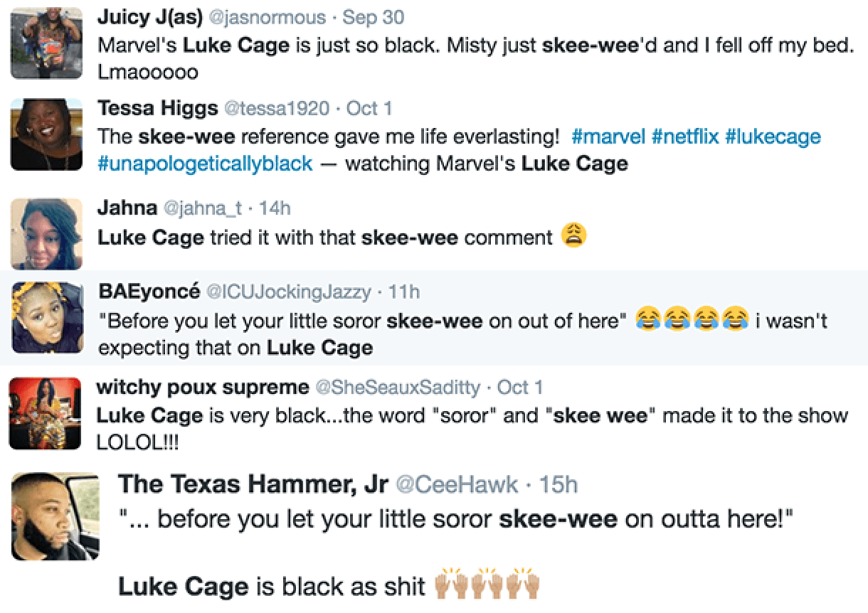Open The Texas Hammer, Jr avatar
This screenshot has width=868, height=613.
tap(55, 516)
